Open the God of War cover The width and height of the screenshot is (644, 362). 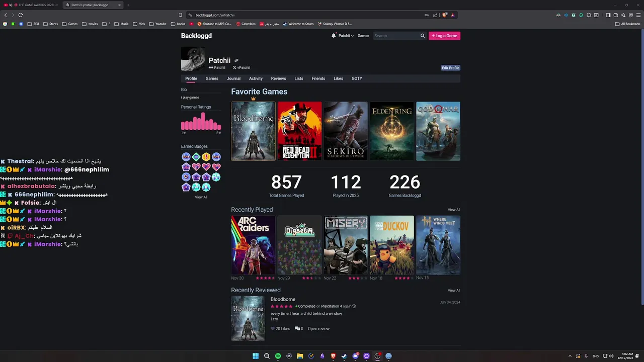(438, 131)
